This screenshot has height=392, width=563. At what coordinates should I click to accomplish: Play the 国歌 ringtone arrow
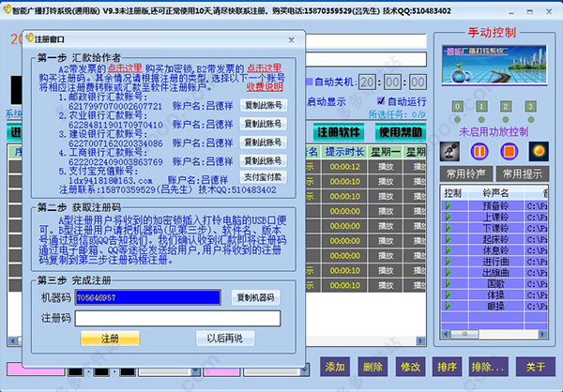tap(449, 283)
